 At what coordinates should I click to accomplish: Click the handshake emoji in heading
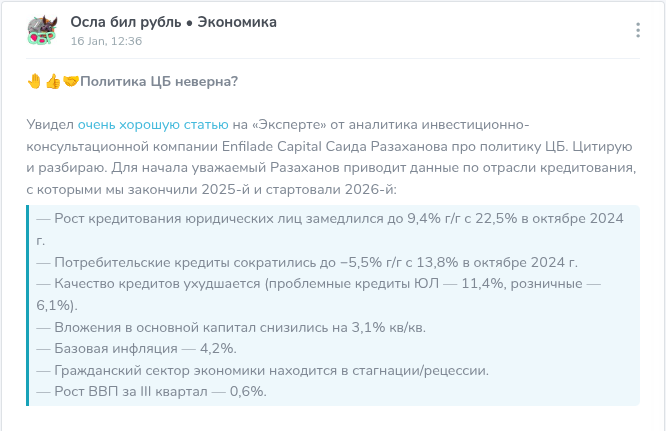tap(70, 82)
